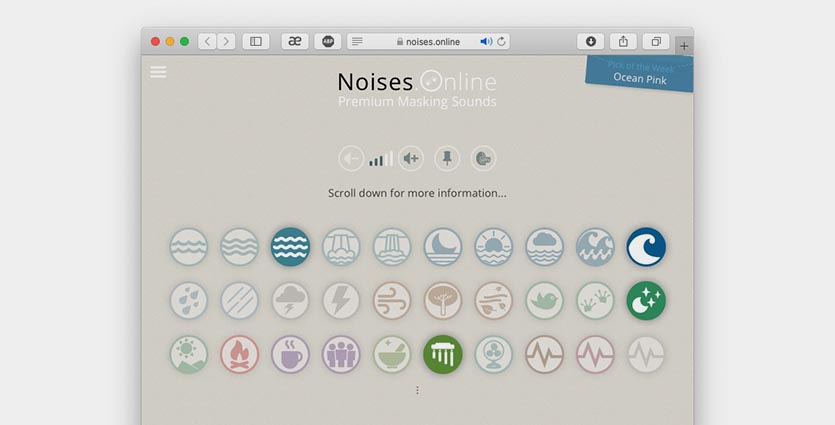Decrease the volume with the speaker minus button
Screen dimensions: 835x425
(351, 159)
